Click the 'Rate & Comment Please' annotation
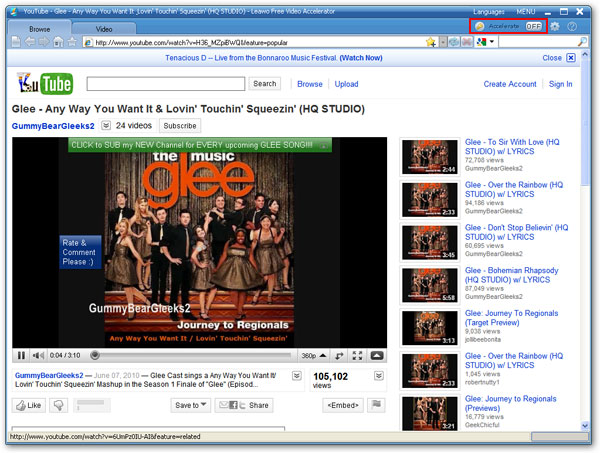Image resolution: width=600 pixels, height=453 pixels. coord(80,252)
